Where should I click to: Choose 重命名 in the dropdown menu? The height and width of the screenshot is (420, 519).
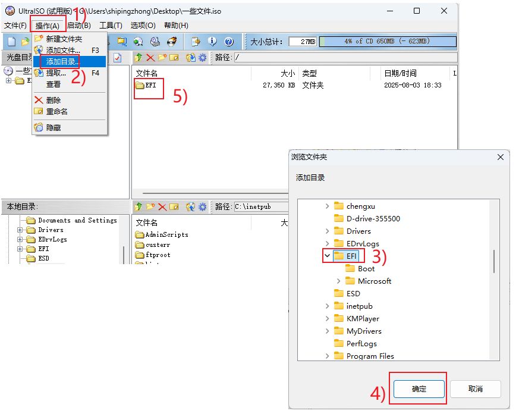point(57,111)
